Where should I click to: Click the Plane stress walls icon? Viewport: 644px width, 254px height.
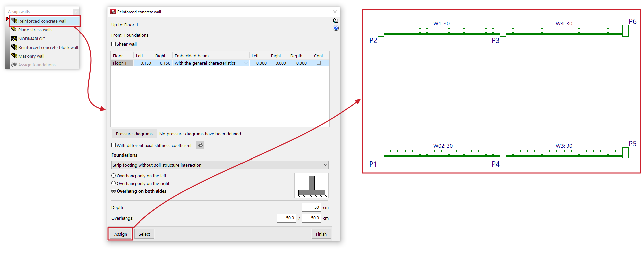point(14,29)
